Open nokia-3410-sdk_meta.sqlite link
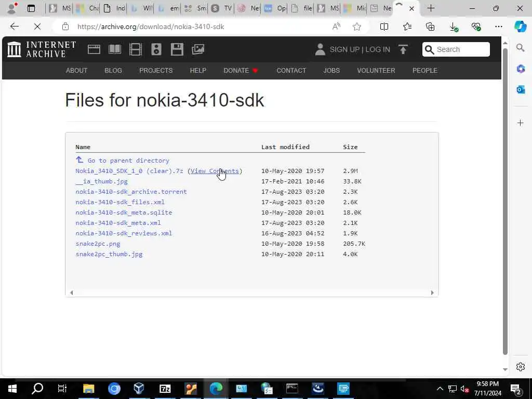The width and height of the screenshot is (532, 399). [124, 212]
